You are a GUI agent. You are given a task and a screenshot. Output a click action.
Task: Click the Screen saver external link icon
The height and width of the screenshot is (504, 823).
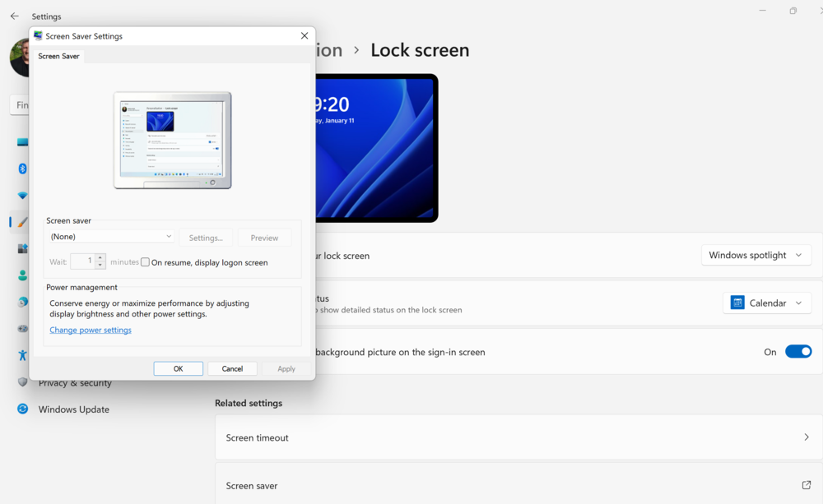pos(806,485)
